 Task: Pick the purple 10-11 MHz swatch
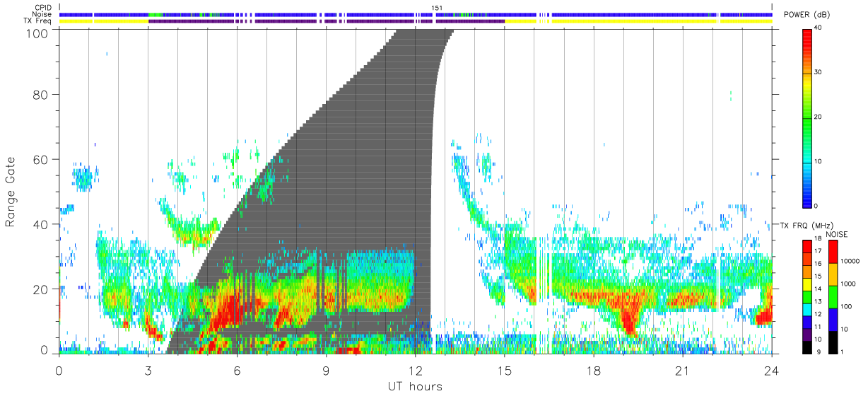pos(807,335)
